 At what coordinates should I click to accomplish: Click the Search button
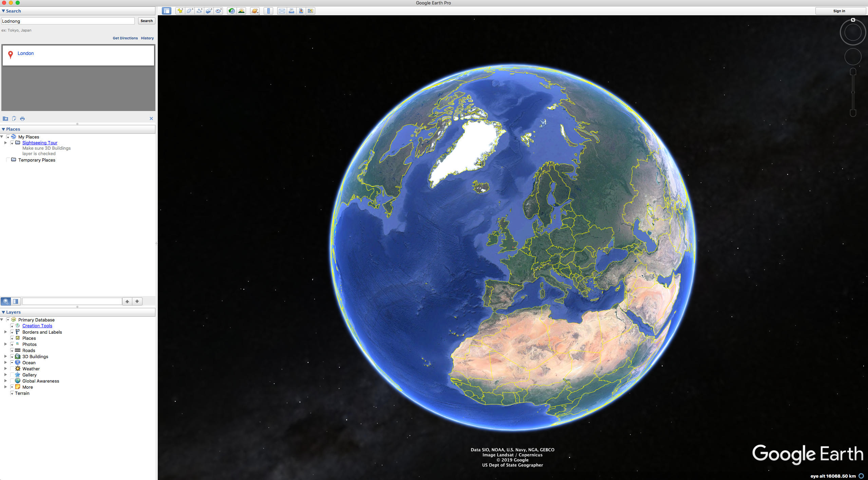point(147,21)
